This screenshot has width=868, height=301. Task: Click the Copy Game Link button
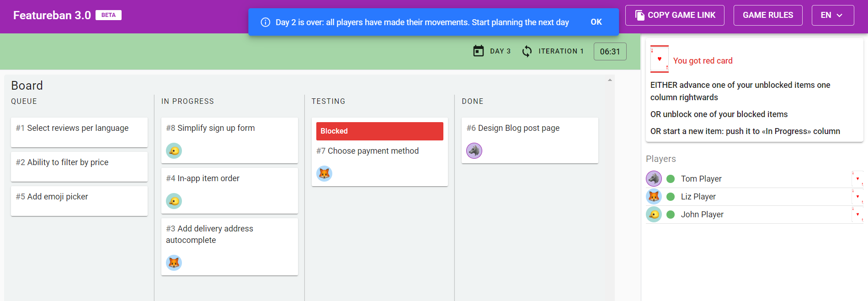[x=675, y=15]
